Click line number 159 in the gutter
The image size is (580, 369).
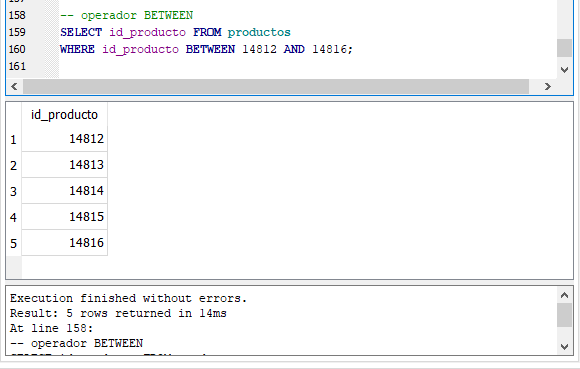coord(17,32)
